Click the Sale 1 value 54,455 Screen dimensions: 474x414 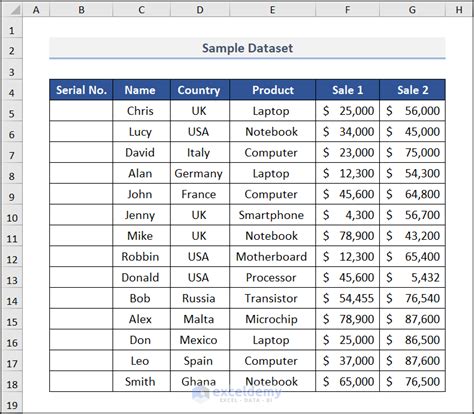pyautogui.click(x=347, y=298)
